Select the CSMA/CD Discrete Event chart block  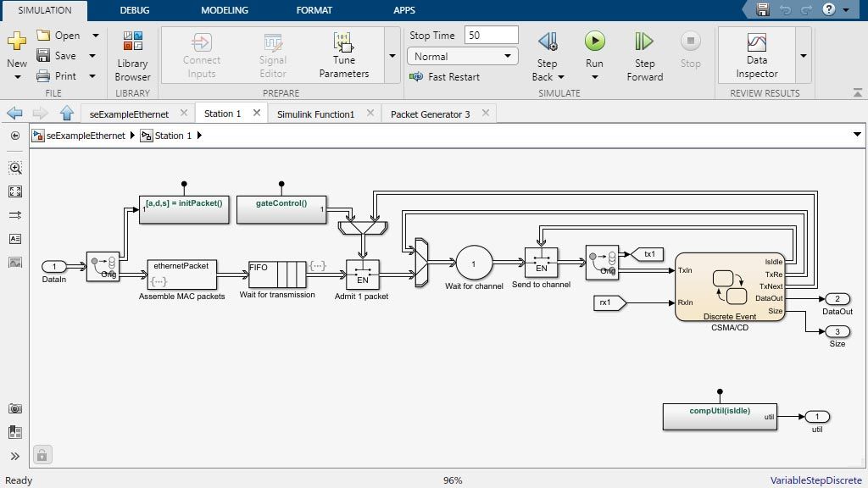[x=730, y=286]
